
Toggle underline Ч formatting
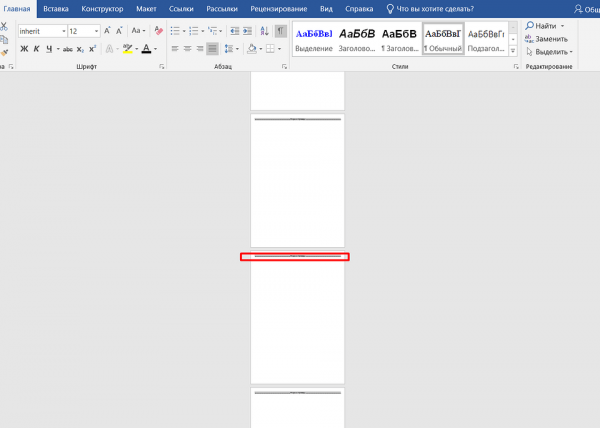[49, 49]
